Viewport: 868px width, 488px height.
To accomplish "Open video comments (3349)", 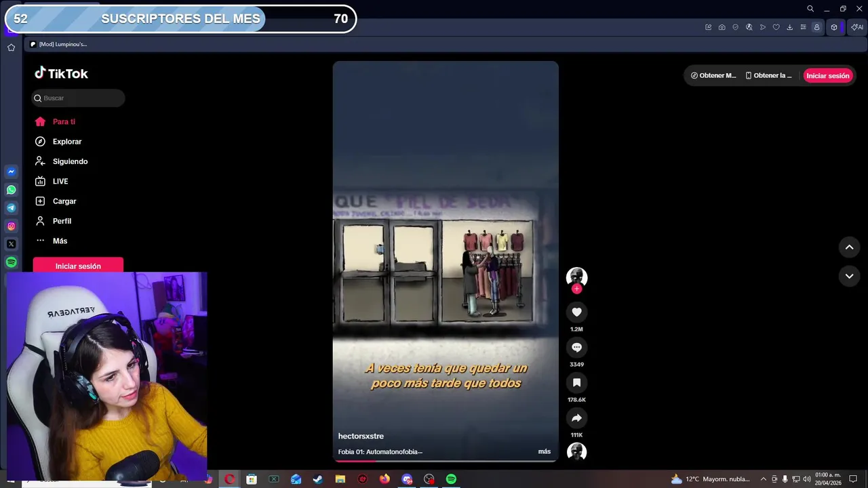I will point(576,347).
